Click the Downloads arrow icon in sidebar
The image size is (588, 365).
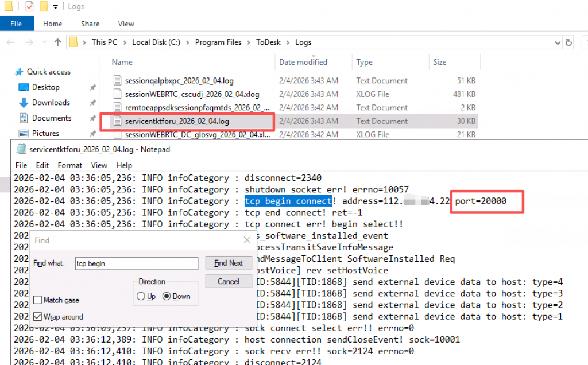point(24,103)
